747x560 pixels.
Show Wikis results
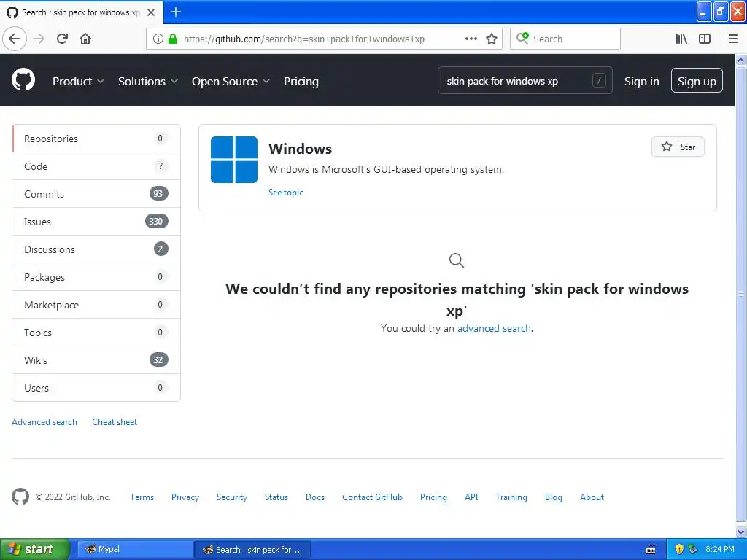pos(96,360)
